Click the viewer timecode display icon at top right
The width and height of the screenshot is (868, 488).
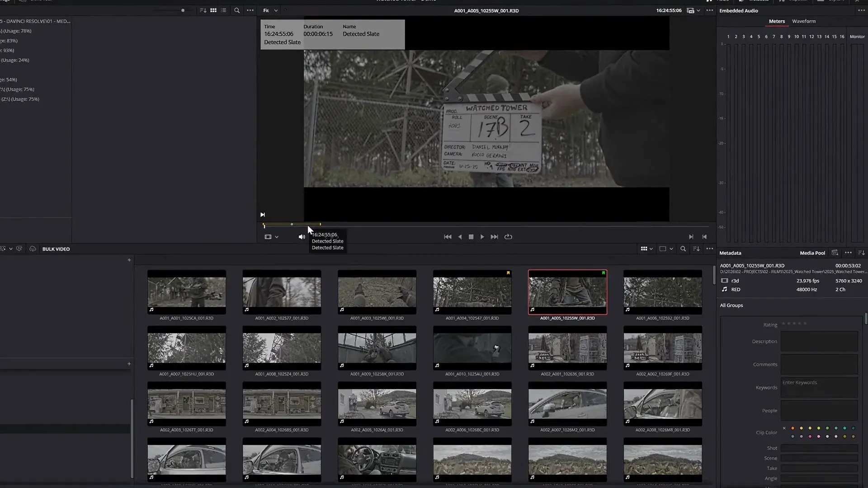point(690,10)
